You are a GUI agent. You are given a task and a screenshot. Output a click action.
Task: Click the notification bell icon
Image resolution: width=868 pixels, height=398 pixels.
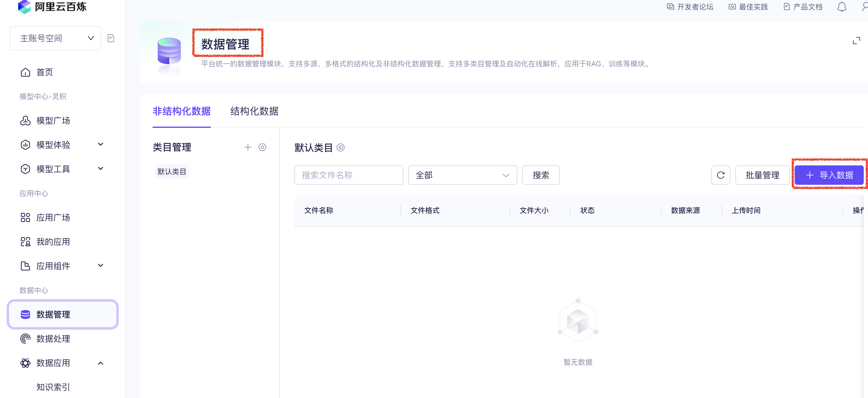841,7
